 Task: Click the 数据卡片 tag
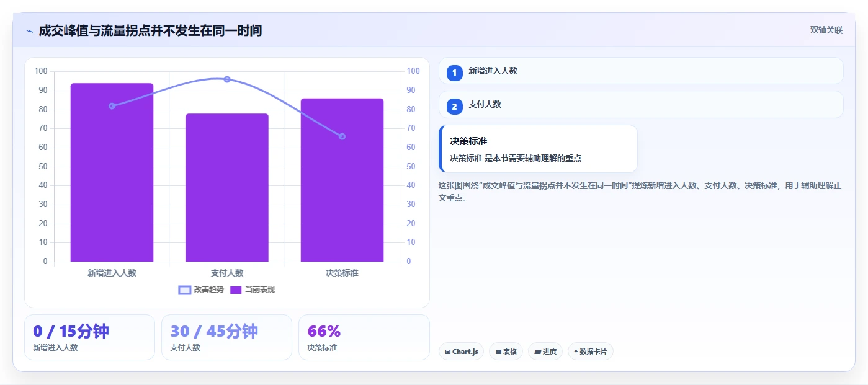(x=591, y=352)
